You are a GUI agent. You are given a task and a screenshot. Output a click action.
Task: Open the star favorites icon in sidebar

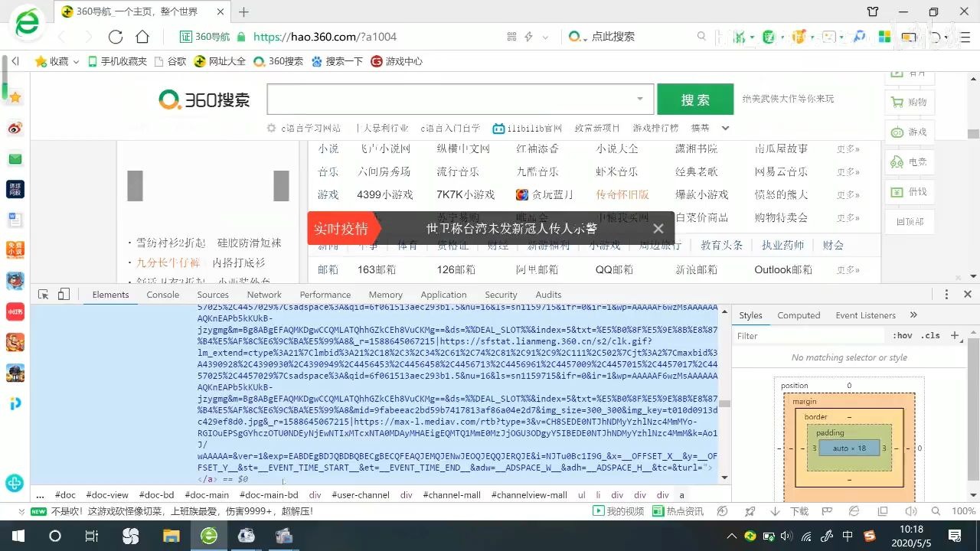[15, 97]
